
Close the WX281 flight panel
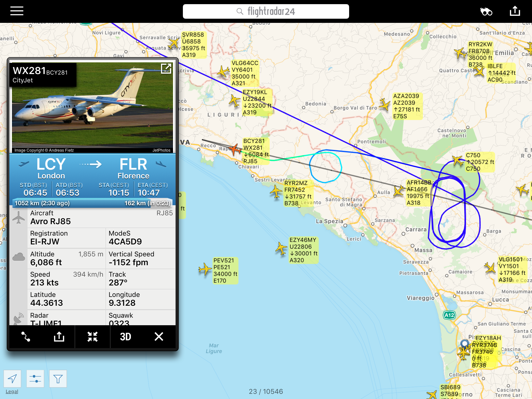159,337
